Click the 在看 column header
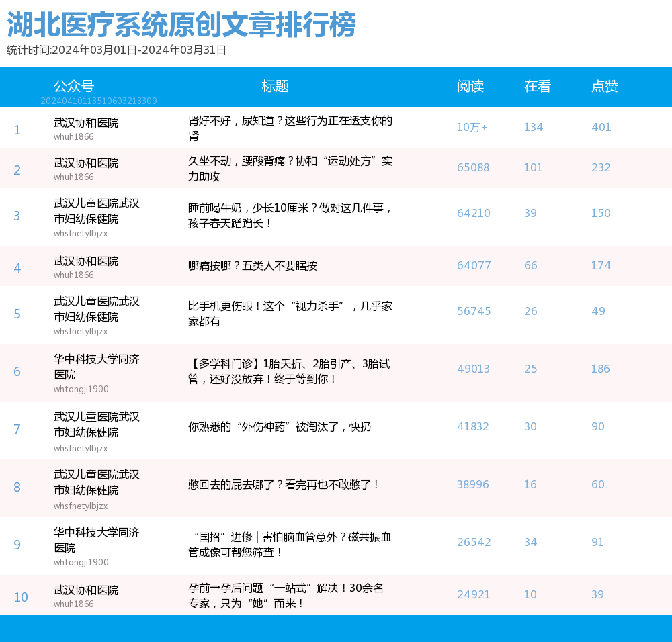This screenshot has width=672, height=642. (537, 86)
